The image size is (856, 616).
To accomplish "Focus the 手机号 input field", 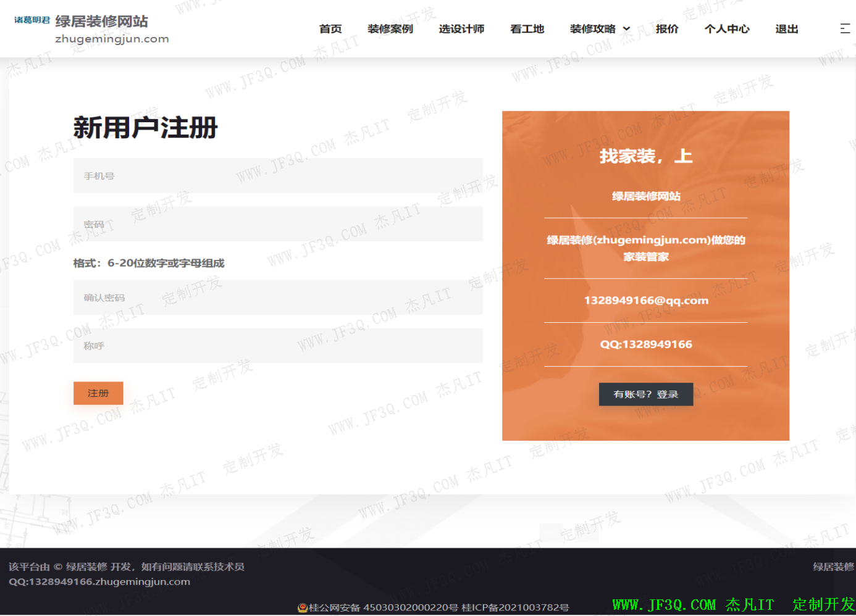I will (278, 176).
